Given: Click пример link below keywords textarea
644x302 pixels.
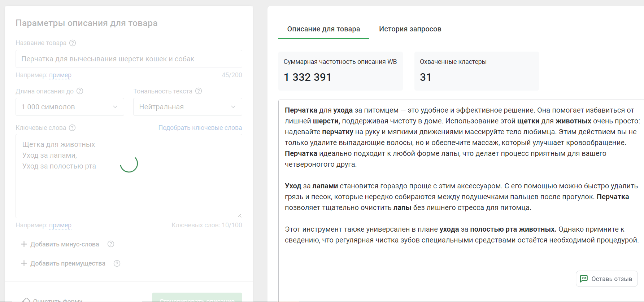Looking at the screenshot, I should tap(60, 225).
